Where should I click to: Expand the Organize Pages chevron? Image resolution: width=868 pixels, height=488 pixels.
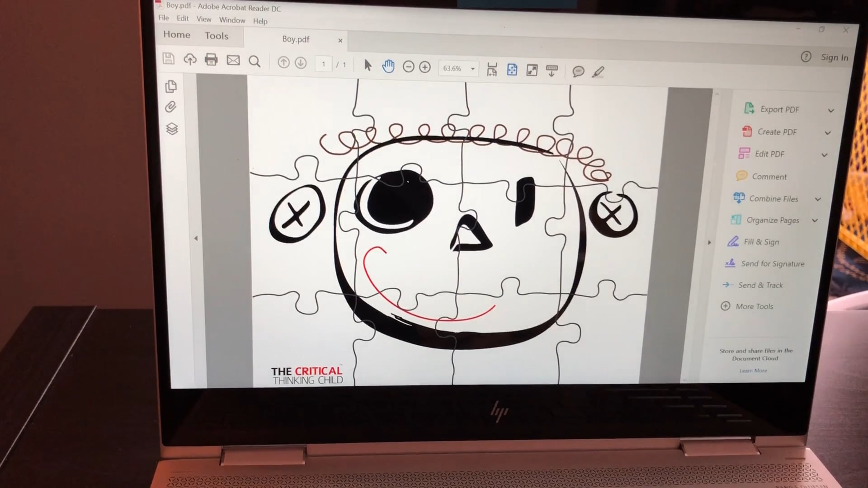coord(815,221)
